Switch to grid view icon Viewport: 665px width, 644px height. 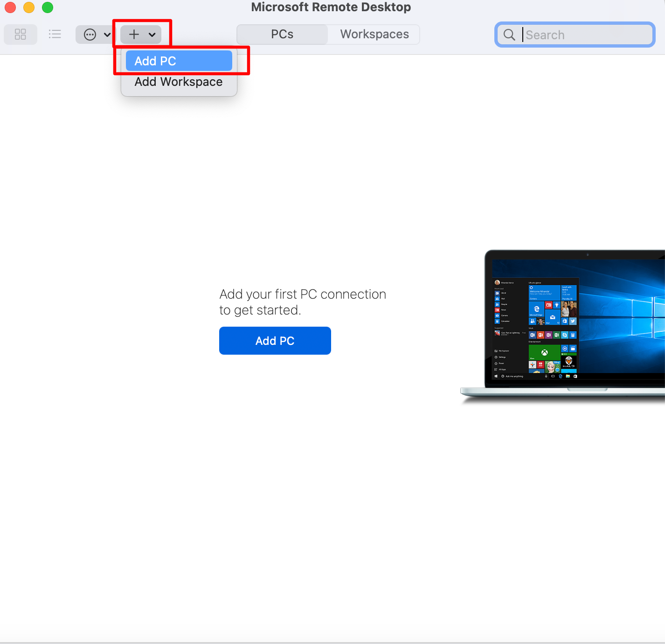(21, 35)
